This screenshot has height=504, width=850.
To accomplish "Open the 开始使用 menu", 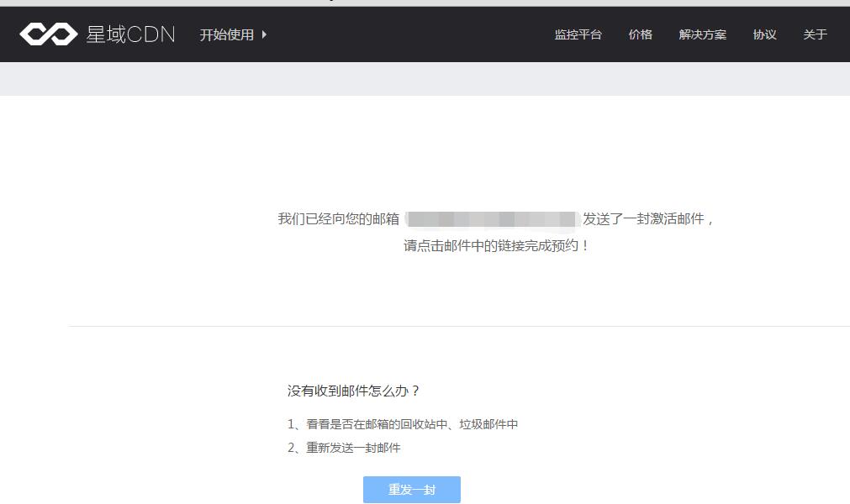I will 226,34.
